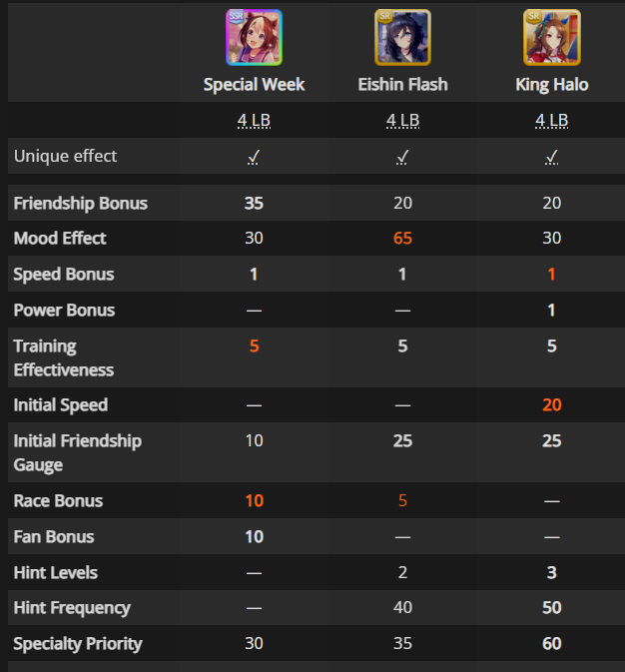625x672 pixels.
Task: Click the orange 65 Mood Effect value
Action: point(402,239)
